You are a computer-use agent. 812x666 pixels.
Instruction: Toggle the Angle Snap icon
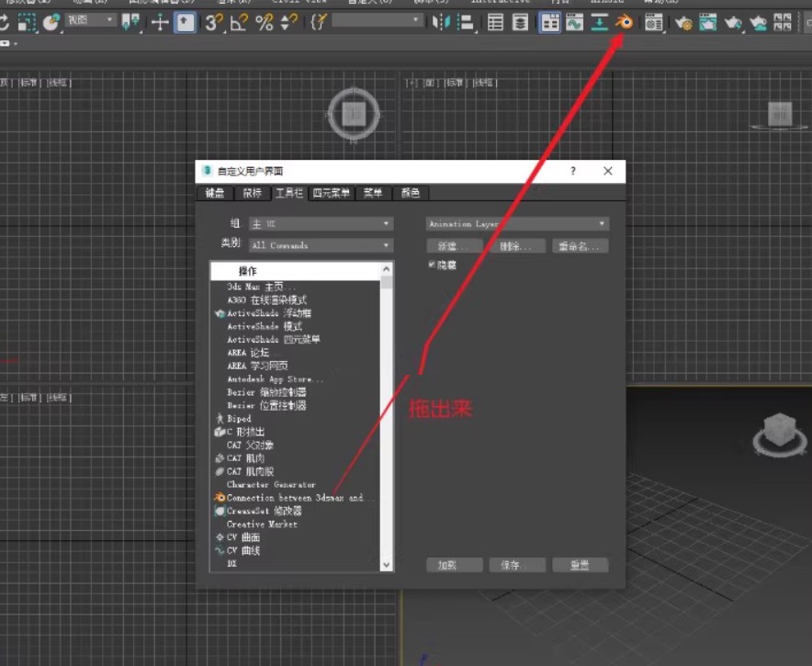coord(236,23)
